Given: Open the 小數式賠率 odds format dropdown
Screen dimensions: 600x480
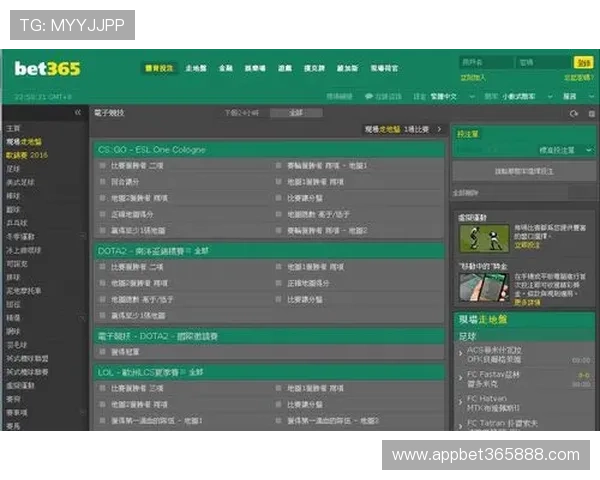Looking at the screenshot, I should [x=527, y=96].
